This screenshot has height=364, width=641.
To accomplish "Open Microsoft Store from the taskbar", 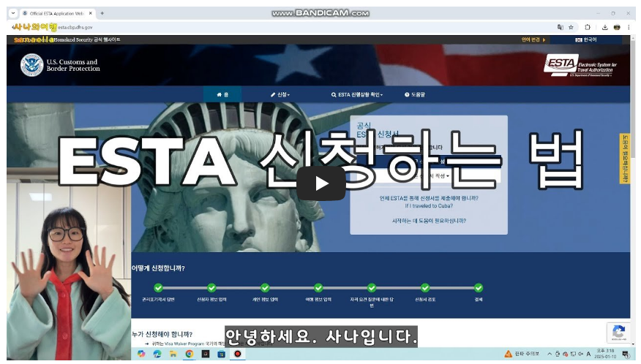I will [221, 354].
